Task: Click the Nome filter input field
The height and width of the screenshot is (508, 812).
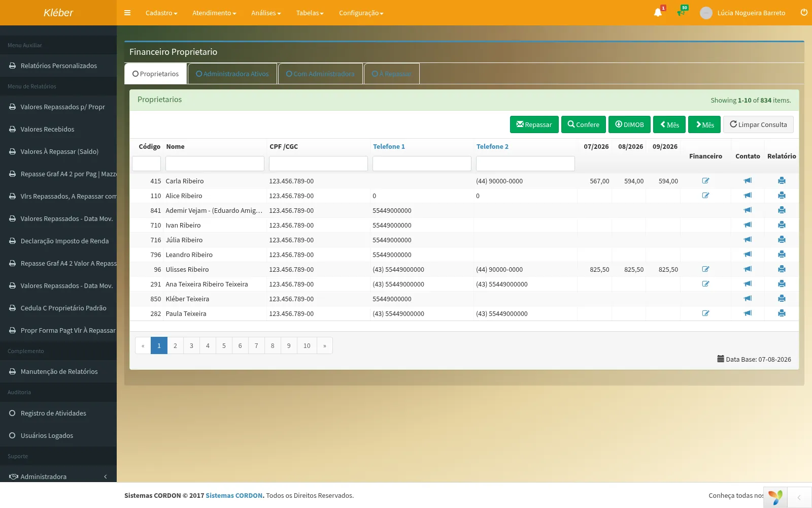Action: [215, 164]
